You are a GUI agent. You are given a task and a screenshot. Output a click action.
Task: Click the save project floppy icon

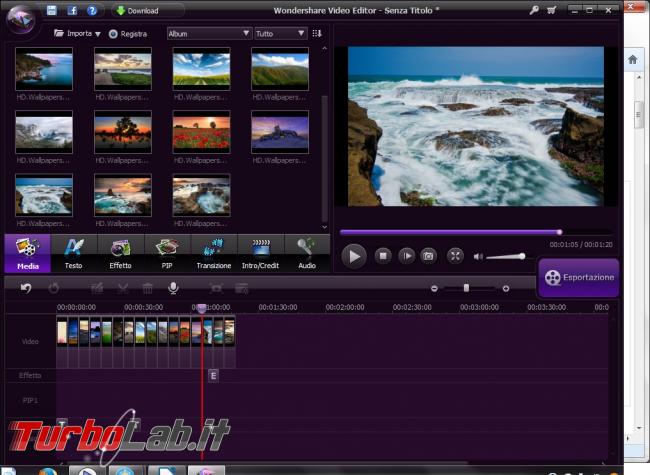[52, 10]
